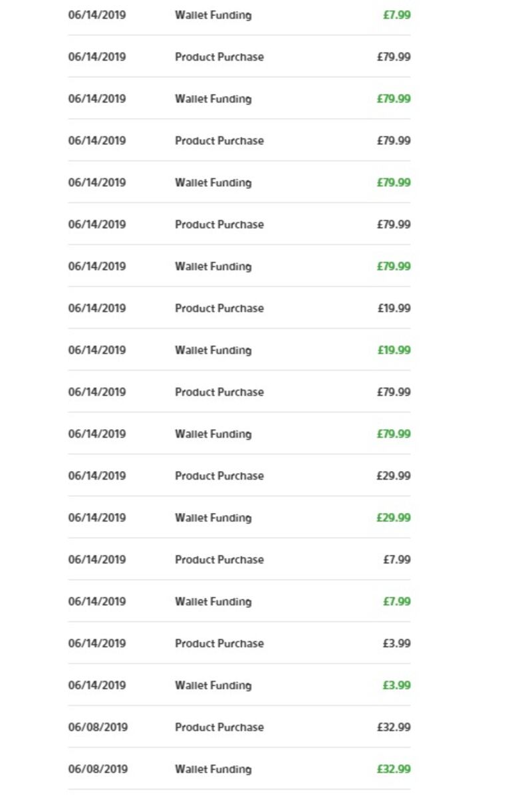Click the 06/08/2019 date of Product Purchase

pyautogui.click(x=98, y=727)
